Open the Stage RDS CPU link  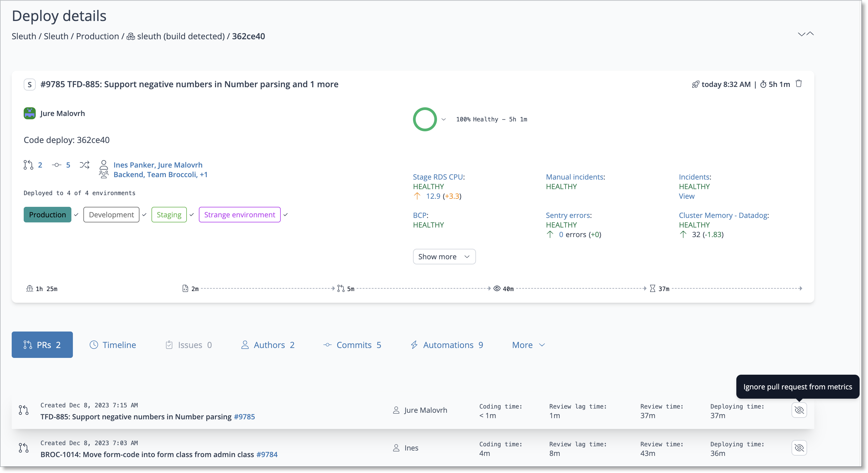tap(438, 177)
